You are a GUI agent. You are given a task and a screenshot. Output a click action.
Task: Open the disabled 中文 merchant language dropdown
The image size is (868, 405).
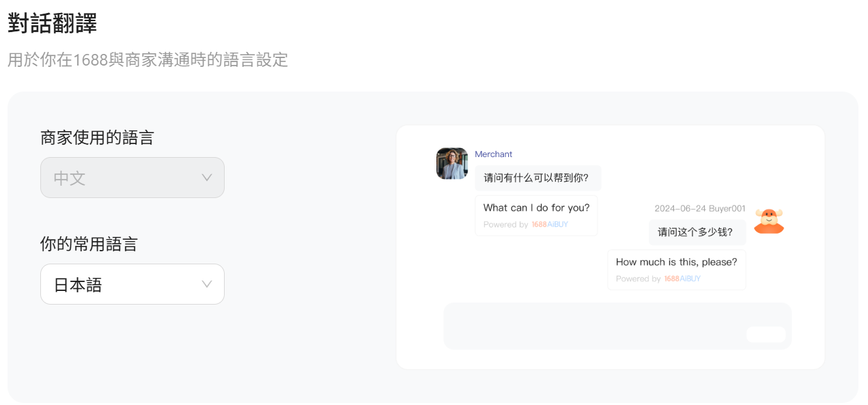point(132,178)
